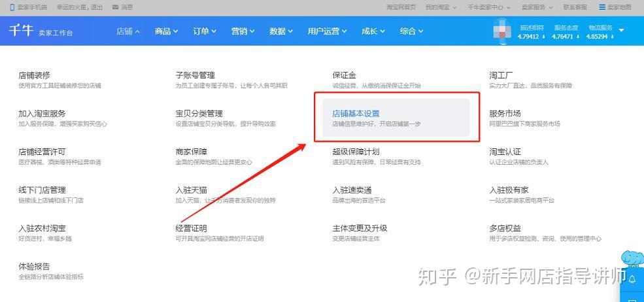Image resolution: width=644 pixels, height=302 pixels.
Task: Open 店铺装修 menu entry
Action: pyautogui.click(x=59, y=80)
